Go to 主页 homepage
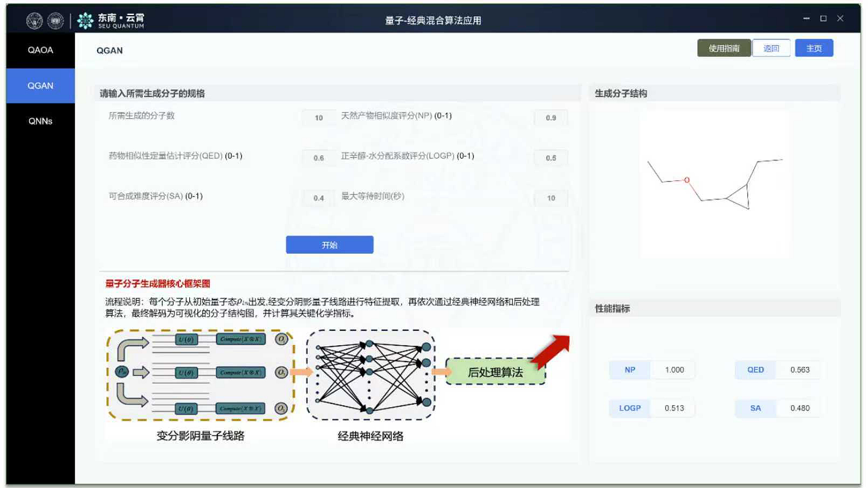868x488 pixels. tap(814, 48)
